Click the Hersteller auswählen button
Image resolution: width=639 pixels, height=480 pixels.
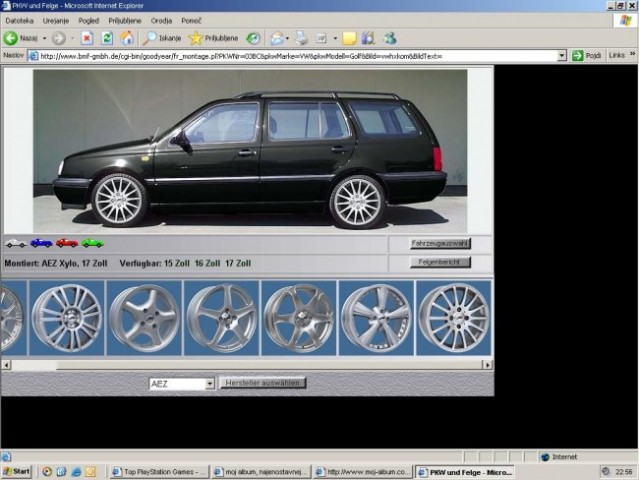click(x=262, y=383)
